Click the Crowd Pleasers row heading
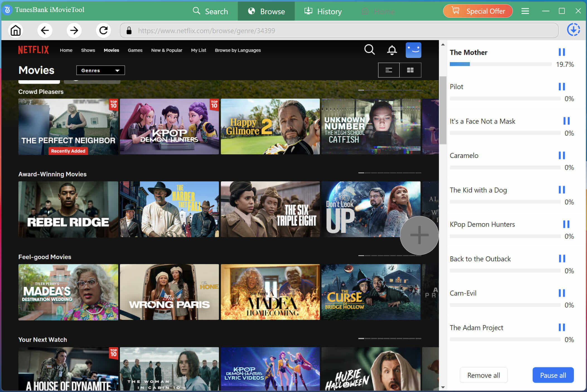The width and height of the screenshot is (587, 392). (x=41, y=92)
